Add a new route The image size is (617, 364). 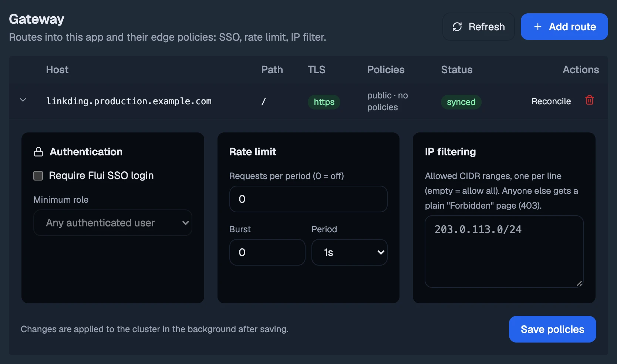point(564,27)
